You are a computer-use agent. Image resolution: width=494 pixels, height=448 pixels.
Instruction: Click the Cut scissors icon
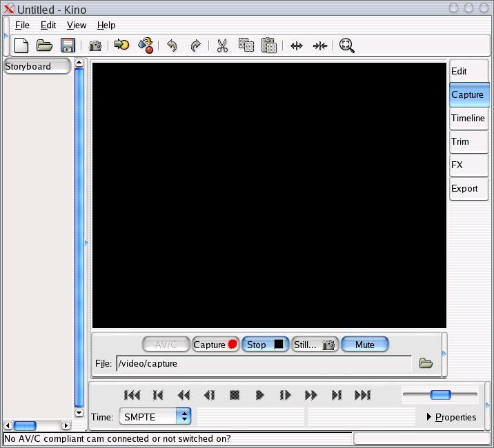[x=222, y=45]
